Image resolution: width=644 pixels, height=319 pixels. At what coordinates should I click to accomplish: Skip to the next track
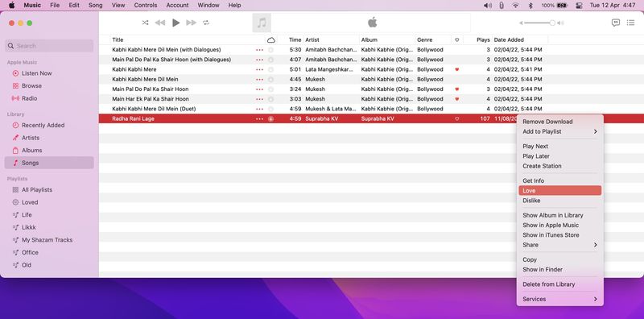191,23
